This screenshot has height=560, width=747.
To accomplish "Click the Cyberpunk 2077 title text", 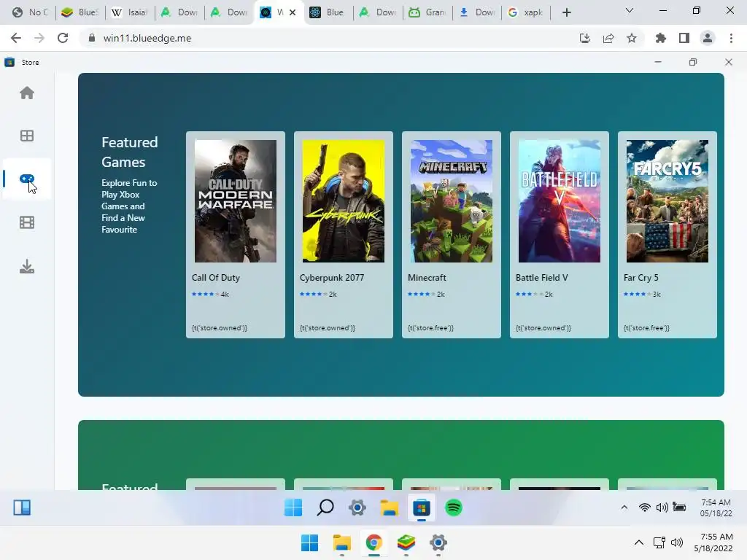I will coord(332,278).
